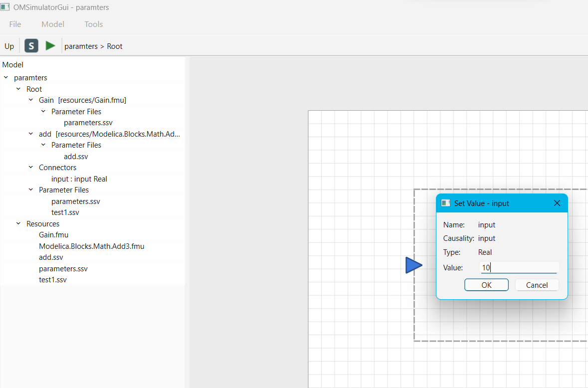588x388 pixels.
Task: Select Gain.fmu in Resources
Action: pyautogui.click(x=54, y=235)
